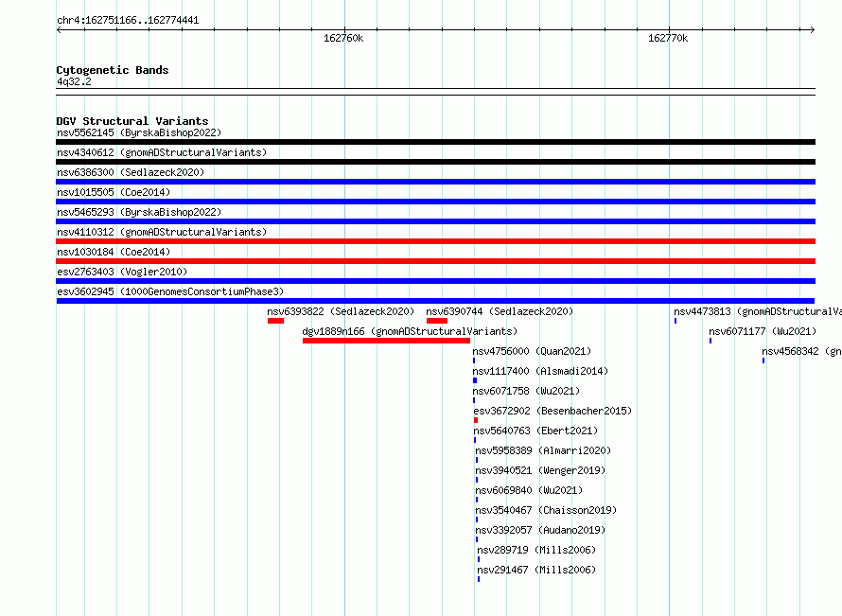Screen dimensions: 842x616
Task: Open nsv6393822 (Sedlazeck2020) label
Action: tap(341, 311)
